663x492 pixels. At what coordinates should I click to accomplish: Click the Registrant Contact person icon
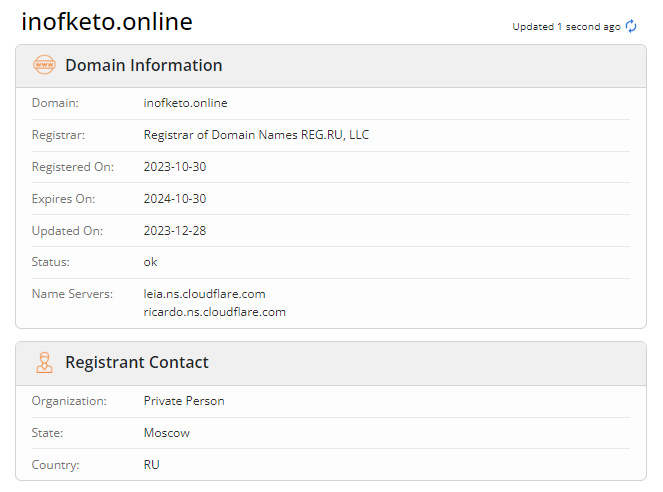click(x=44, y=362)
